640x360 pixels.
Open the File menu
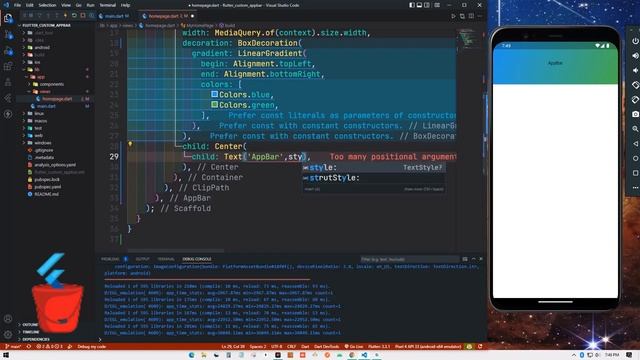18,5
